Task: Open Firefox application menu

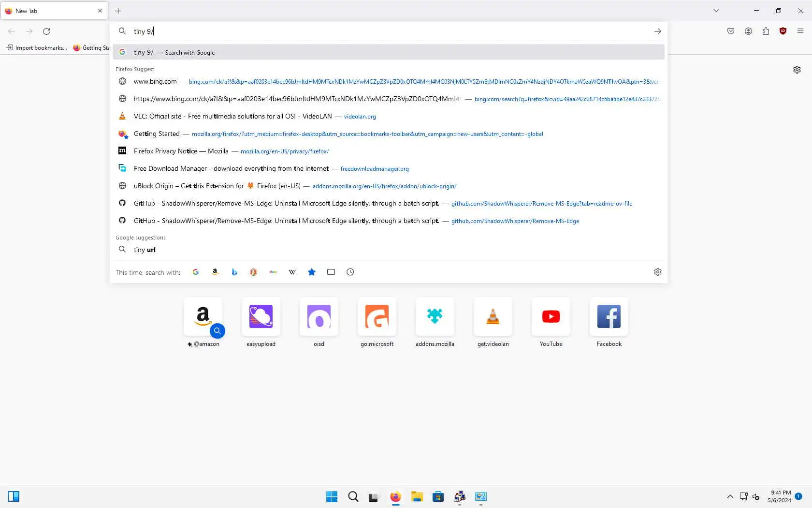Action: pyautogui.click(x=800, y=31)
